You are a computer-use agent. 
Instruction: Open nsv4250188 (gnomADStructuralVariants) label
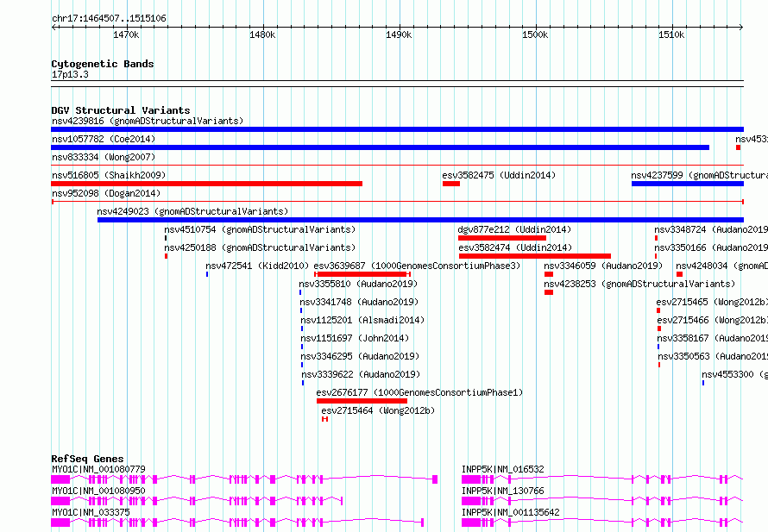click(260, 247)
